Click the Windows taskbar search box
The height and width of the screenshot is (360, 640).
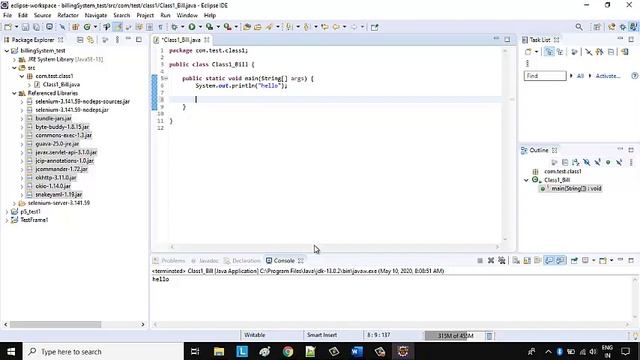[104, 351]
